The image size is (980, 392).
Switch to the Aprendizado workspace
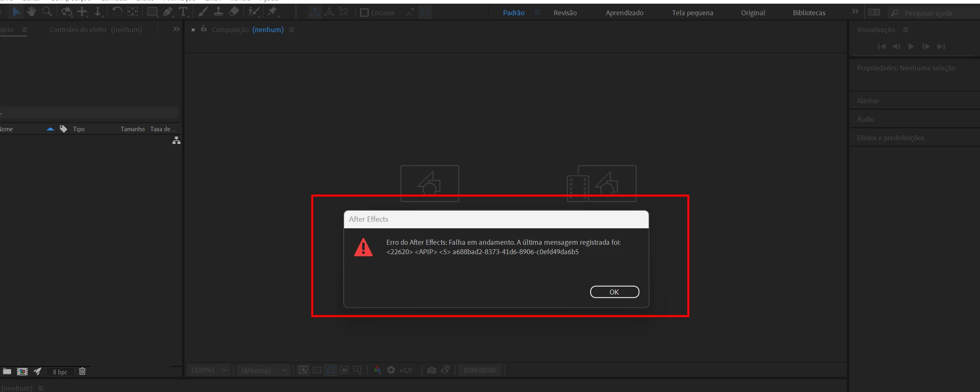tap(624, 13)
